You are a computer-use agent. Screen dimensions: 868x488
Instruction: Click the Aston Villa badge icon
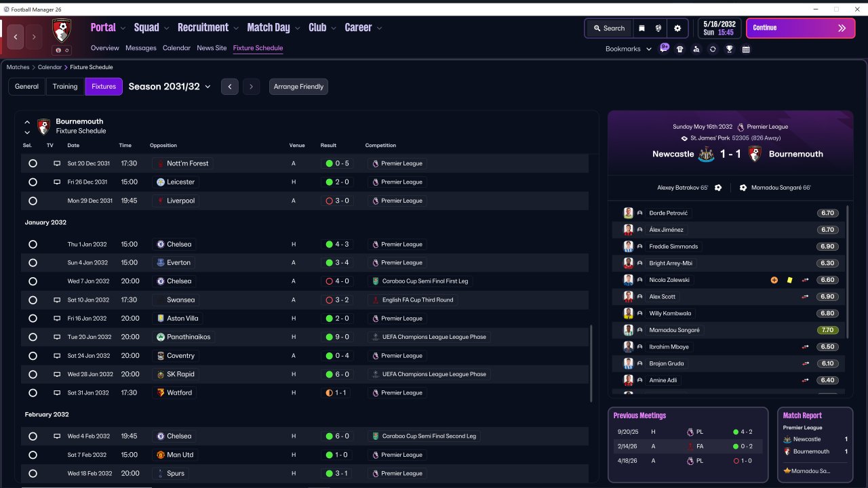coord(161,319)
